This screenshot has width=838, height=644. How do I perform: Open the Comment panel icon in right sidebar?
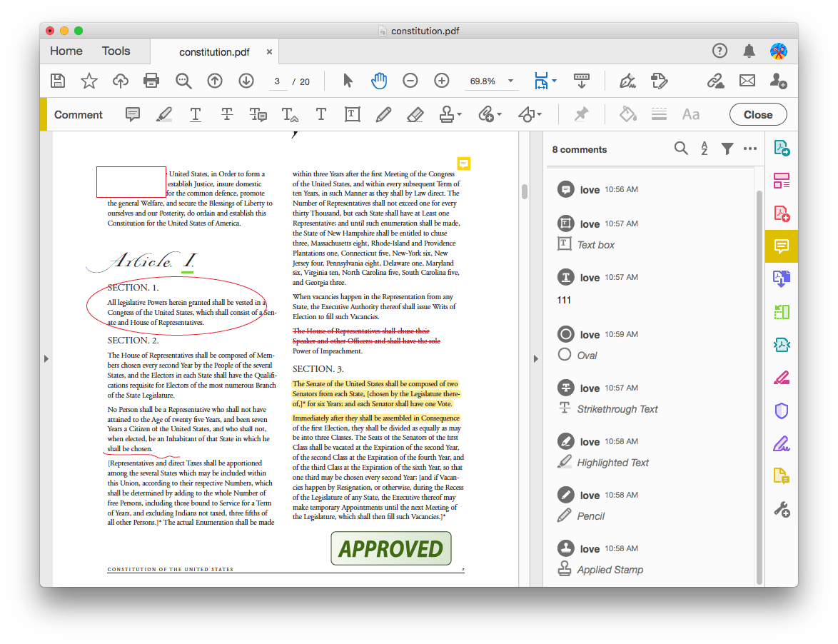[781, 246]
